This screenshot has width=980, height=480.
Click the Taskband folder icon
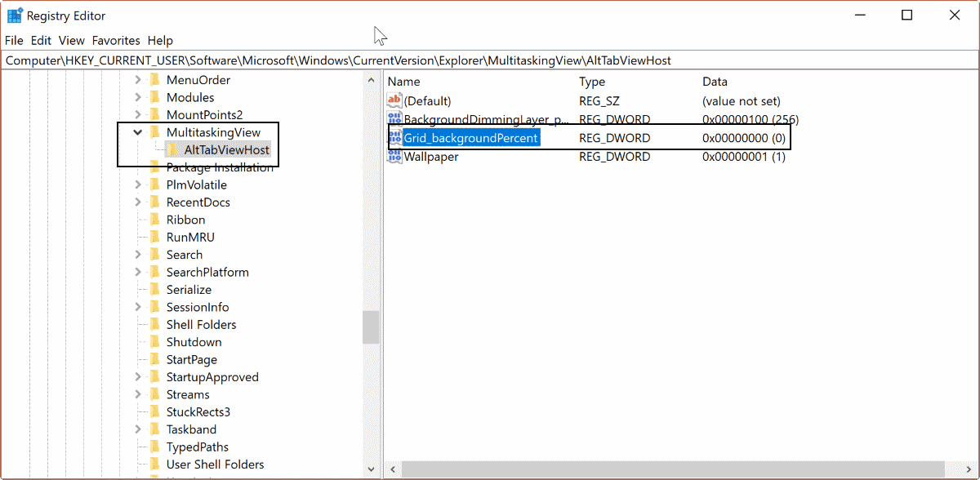tap(154, 429)
